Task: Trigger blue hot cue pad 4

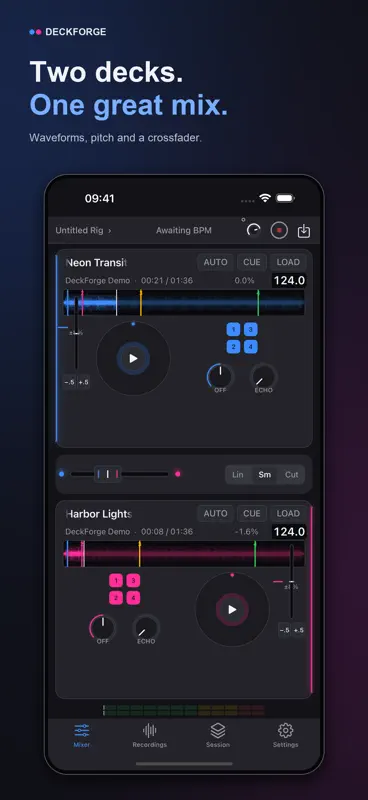Action: (251, 347)
